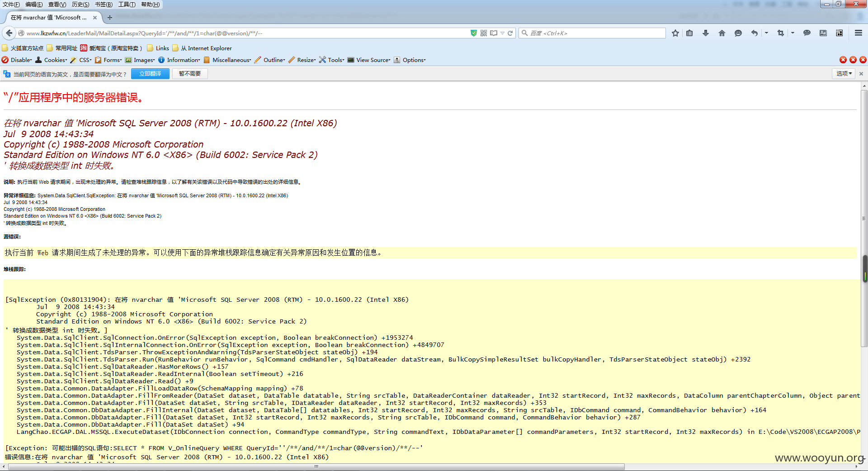This screenshot has width=868, height=471.
Task: Open the 编辑(E) menu
Action: (34, 5)
